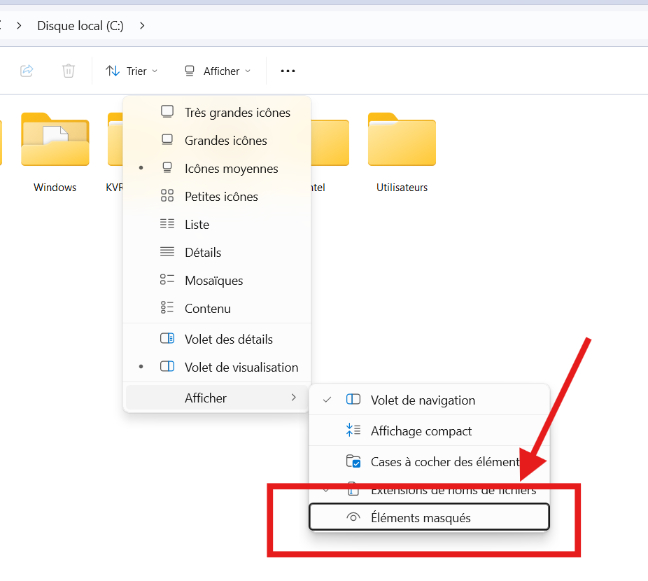648x581 pixels.
Task: Click the Utilisateurs folder name label
Action: pyautogui.click(x=402, y=187)
